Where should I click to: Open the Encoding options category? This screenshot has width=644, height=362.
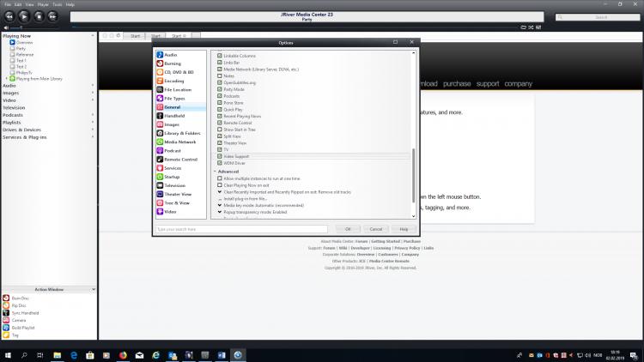[x=174, y=81]
